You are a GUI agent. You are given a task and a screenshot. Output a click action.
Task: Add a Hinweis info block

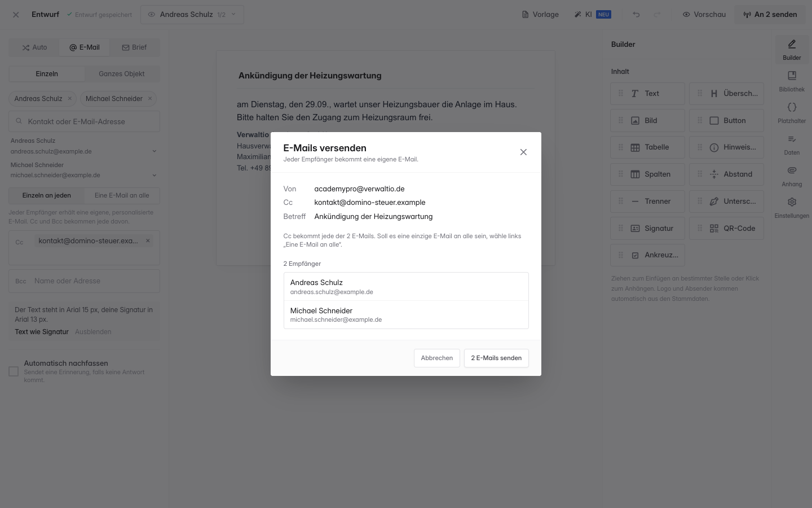point(726,147)
